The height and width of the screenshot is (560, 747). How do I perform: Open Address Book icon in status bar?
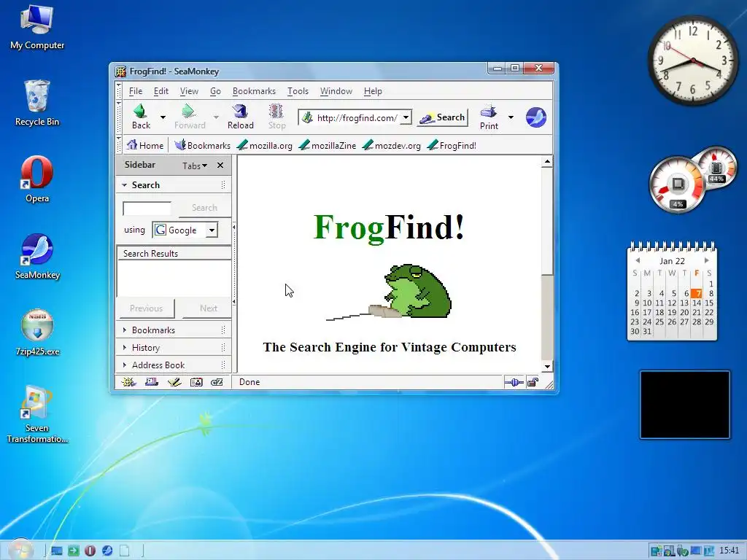point(196,382)
